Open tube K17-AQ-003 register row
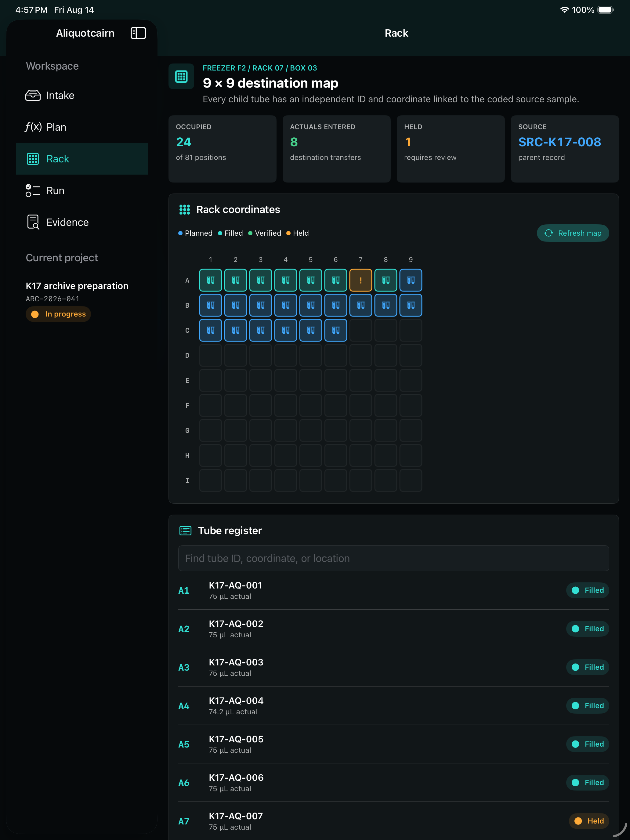The height and width of the screenshot is (840, 630). tap(393, 667)
